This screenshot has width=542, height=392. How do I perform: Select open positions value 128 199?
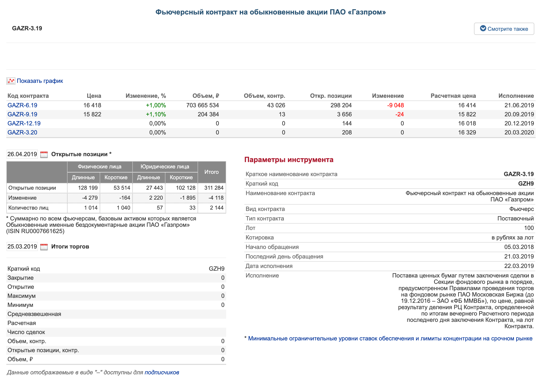coord(88,188)
